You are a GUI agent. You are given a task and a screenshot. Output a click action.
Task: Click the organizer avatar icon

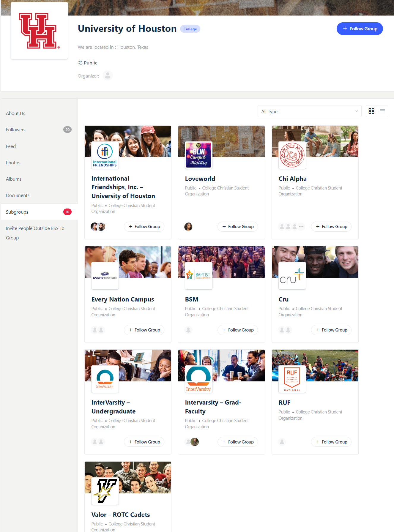(108, 76)
